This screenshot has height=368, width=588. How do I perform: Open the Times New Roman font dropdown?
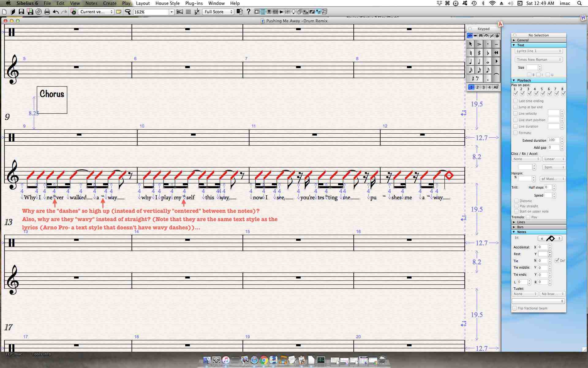[x=538, y=59]
